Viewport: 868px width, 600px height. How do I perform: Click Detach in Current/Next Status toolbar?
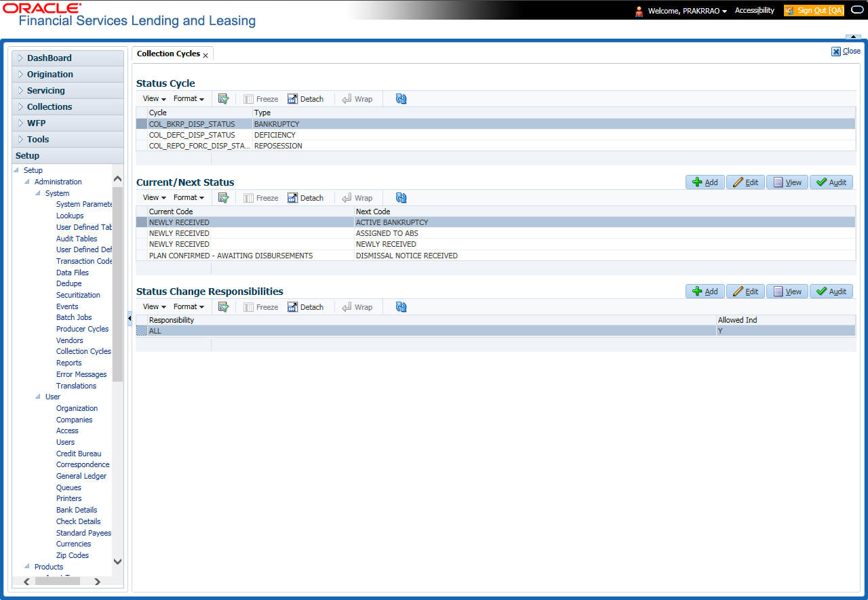[305, 198]
